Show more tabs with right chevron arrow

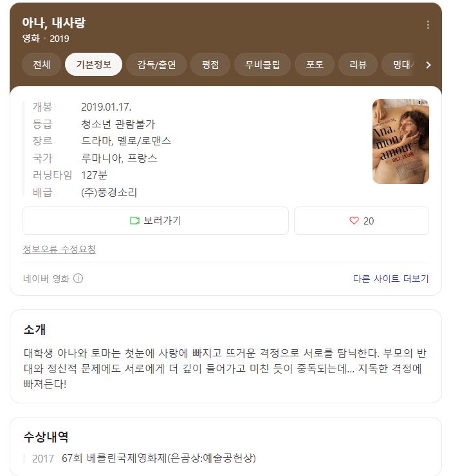428,65
